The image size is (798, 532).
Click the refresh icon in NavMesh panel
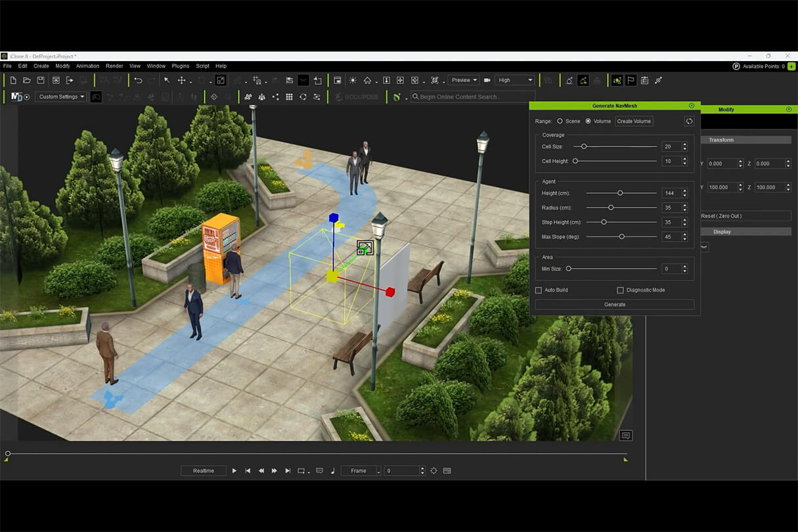(689, 122)
